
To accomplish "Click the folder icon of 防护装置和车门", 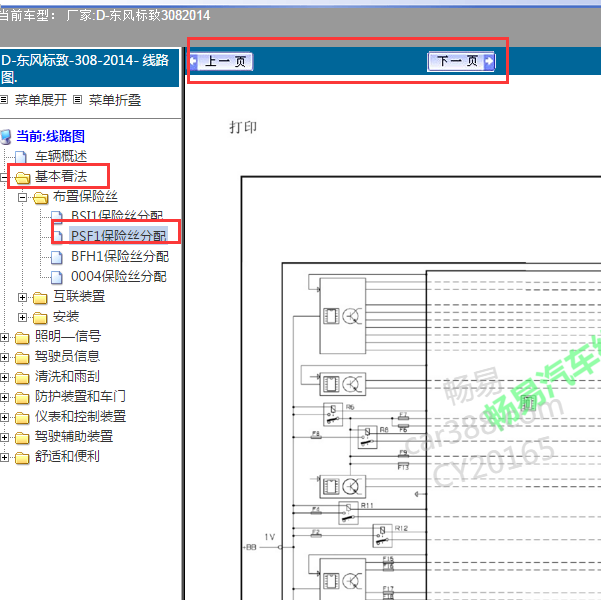I will [x=22, y=397].
